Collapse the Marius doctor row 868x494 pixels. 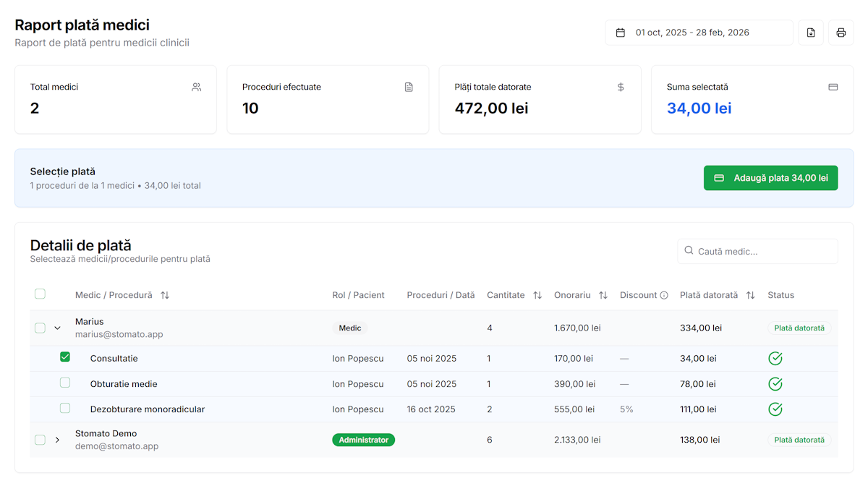pyautogui.click(x=58, y=328)
